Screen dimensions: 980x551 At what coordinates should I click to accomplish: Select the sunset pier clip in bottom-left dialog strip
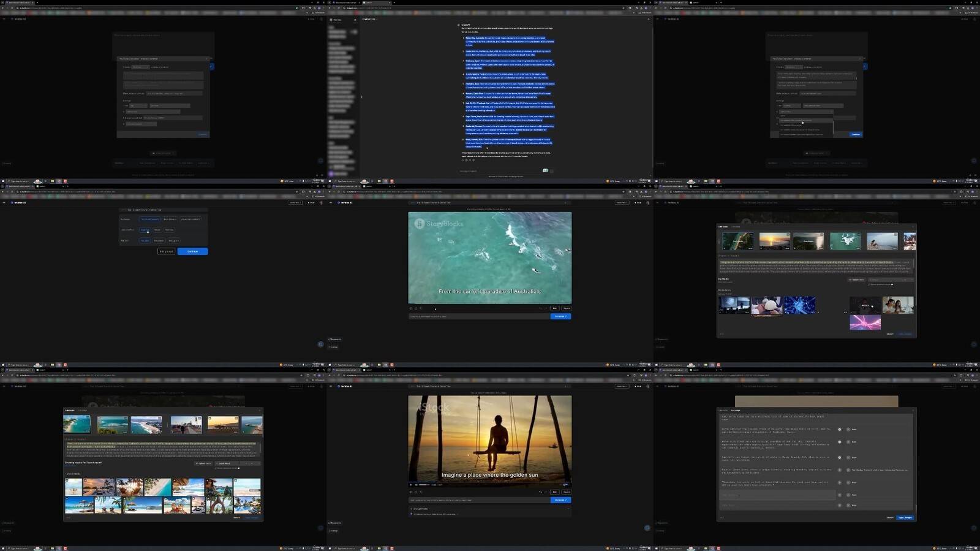click(223, 424)
